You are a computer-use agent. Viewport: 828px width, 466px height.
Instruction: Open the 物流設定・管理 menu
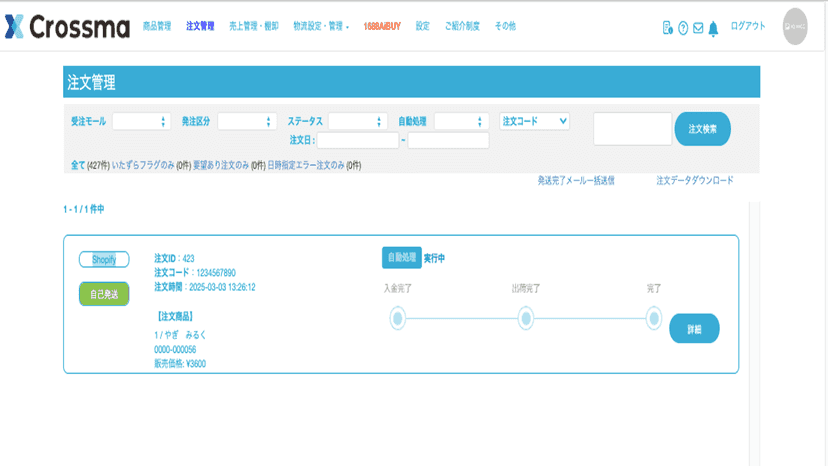[x=321, y=26]
